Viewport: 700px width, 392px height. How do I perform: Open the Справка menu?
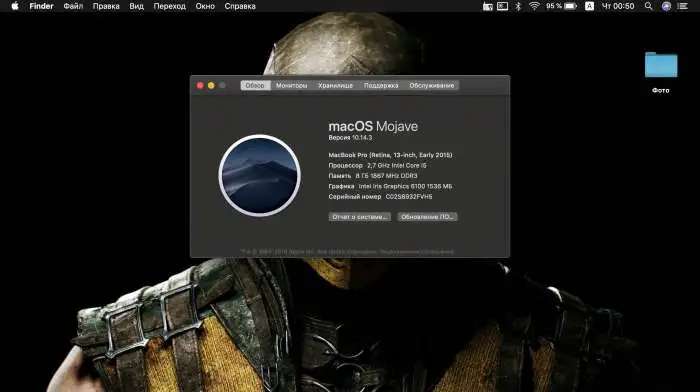click(240, 6)
